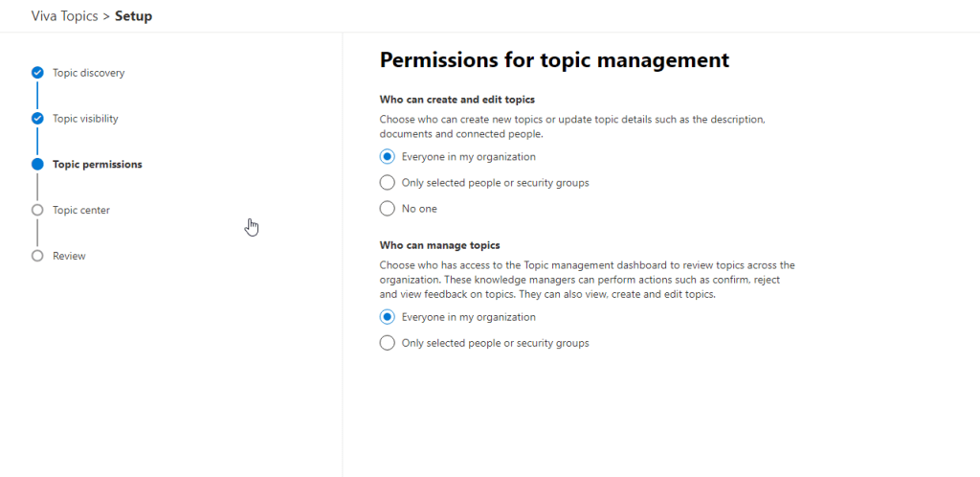Jump to the Topic center step label
The image size is (980, 477).
tap(81, 210)
